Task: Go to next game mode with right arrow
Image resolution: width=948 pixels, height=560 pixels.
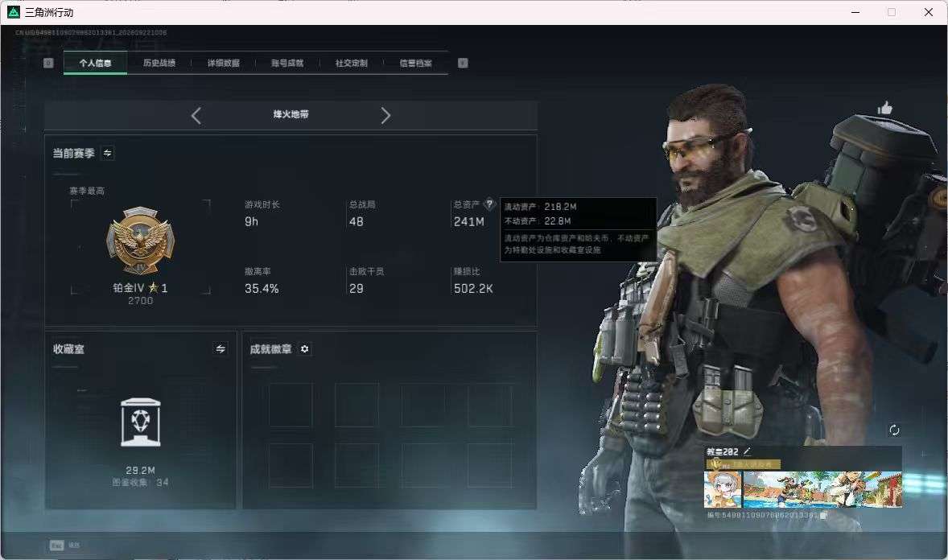Action: [385, 115]
